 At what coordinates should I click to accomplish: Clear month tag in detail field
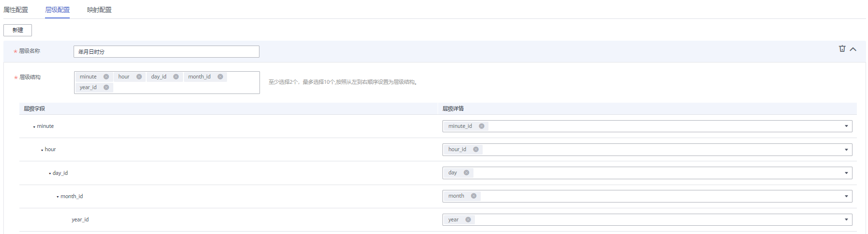tap(473, 196)
